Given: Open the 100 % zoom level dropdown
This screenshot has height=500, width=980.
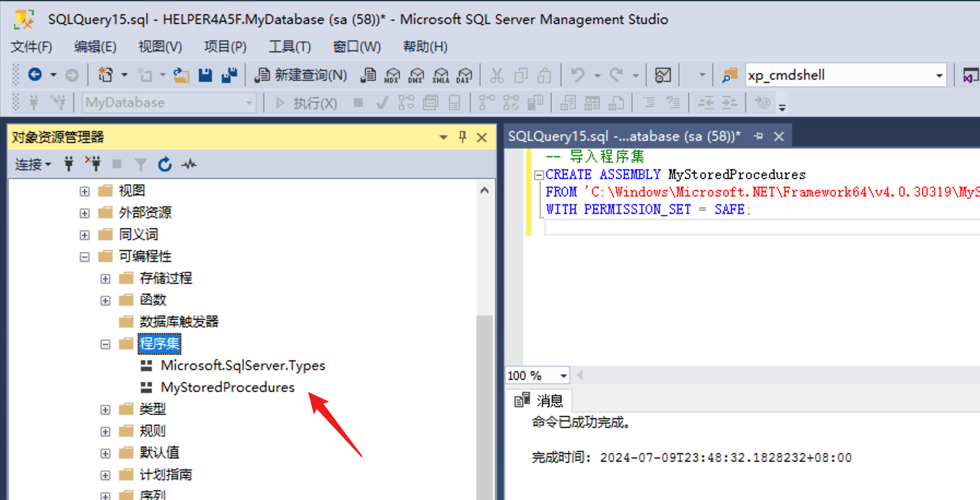Looking at the screenshot, I should [563, 376].
